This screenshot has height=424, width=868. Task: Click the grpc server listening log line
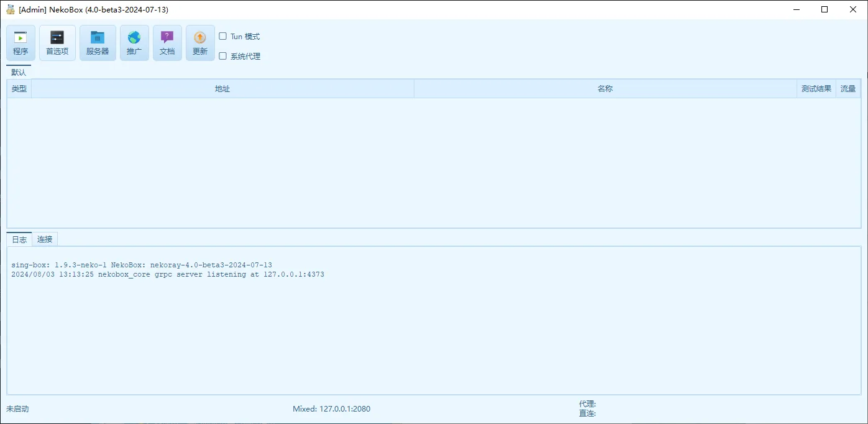(168, 274)
